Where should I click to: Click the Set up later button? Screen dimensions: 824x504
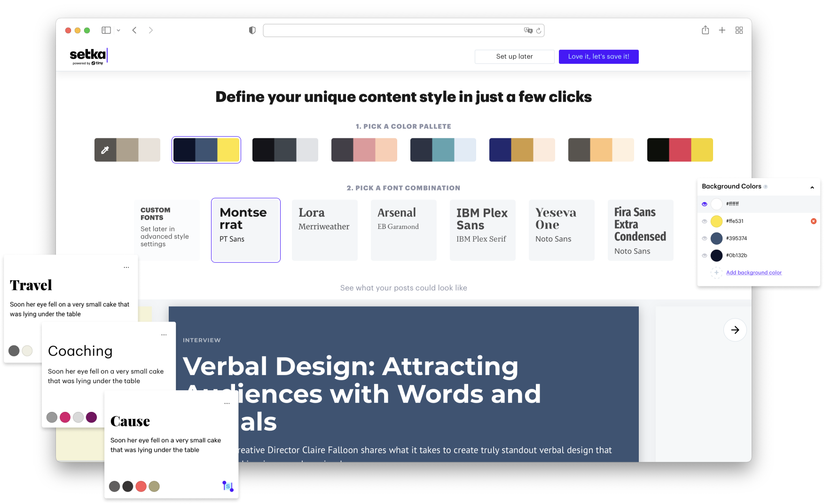pos(515,56)
